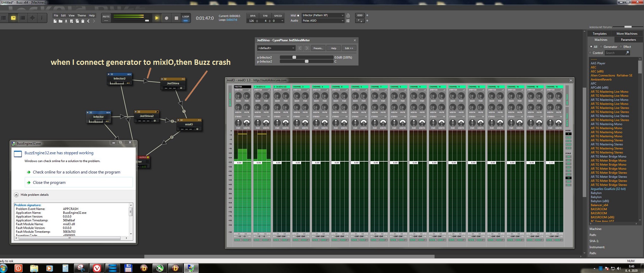Open the Help menu
The width and height of the screenshot is (644, 273).
click(x=92, y=16)
